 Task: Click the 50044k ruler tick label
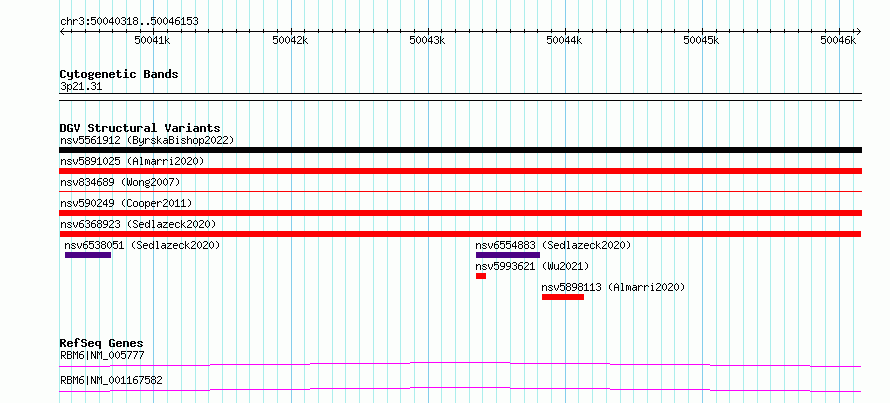click(x=565, y=40)
